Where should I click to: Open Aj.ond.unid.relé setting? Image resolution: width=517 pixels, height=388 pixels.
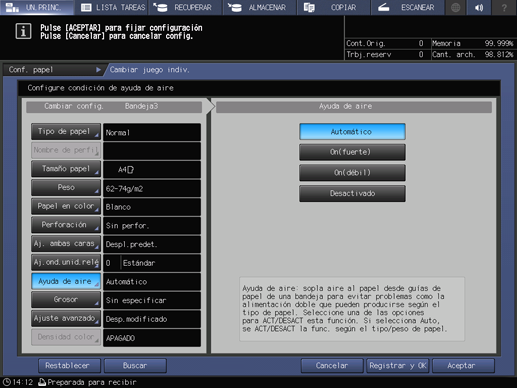tap(66, 262)
